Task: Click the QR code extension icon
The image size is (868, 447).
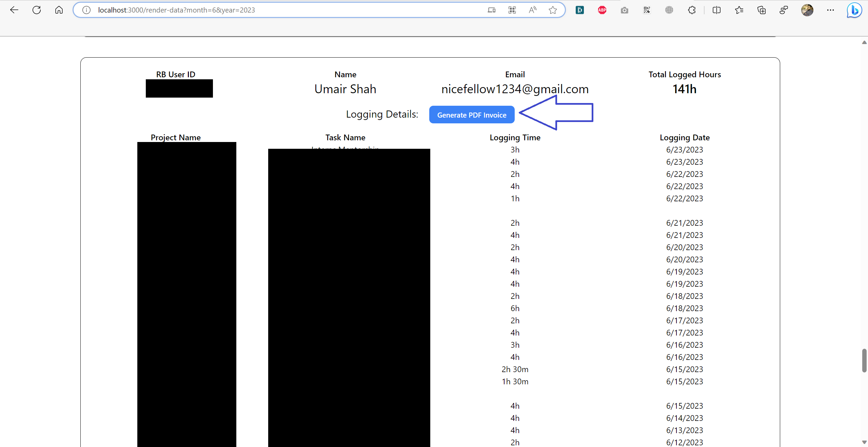Action: (x=647, y=10)
